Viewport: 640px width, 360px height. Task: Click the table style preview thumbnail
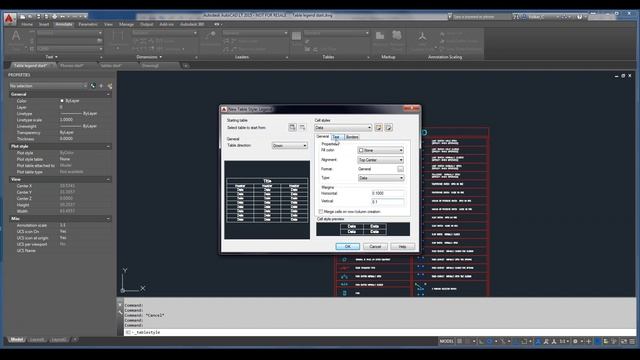click(267, 200)
